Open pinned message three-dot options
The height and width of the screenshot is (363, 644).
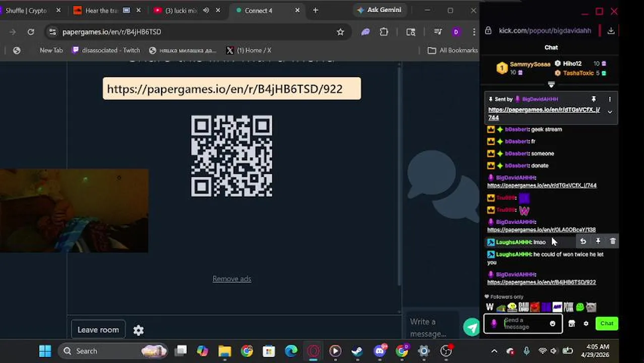click(610, 99)
